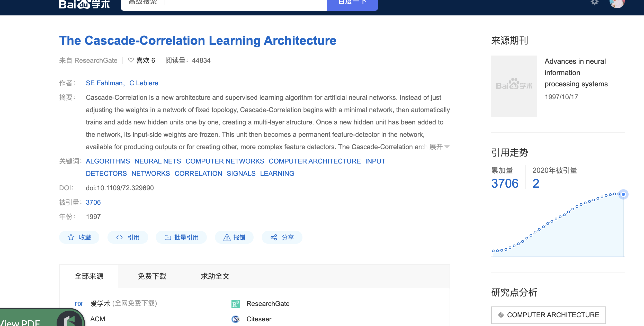Click the share icon 分享

point(274,237)
